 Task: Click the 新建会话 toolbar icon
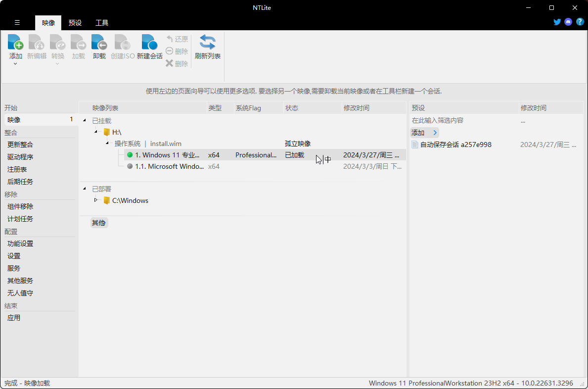pyautogui.click(x=149, y=42)
